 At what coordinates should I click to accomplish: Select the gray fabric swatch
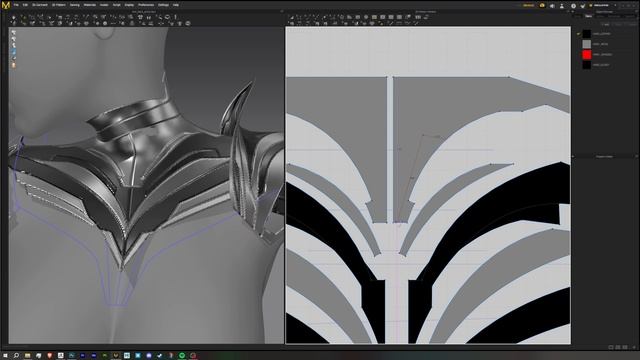(x=587, y=44)
